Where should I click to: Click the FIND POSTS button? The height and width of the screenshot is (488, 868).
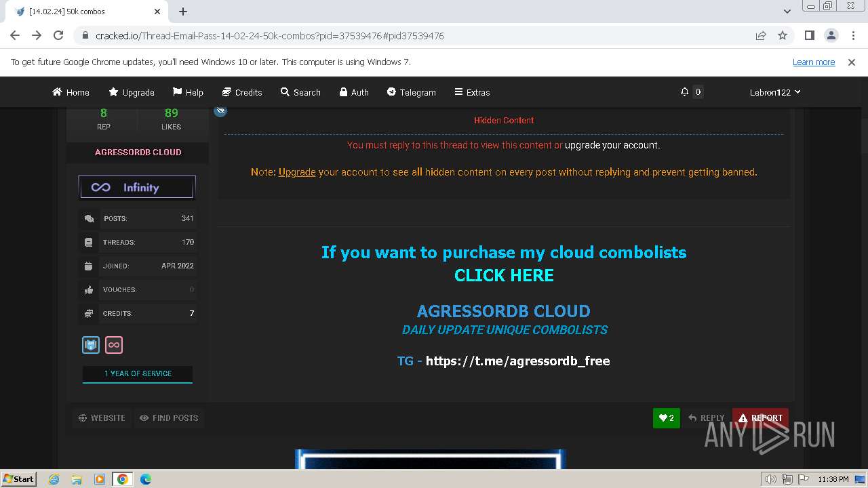tap(169, 418)
